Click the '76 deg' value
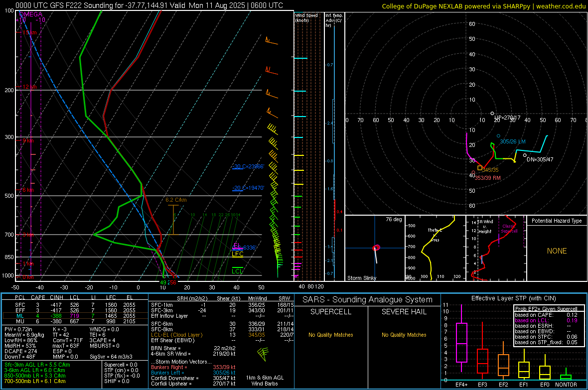588x390 pixels. (394, 219)
